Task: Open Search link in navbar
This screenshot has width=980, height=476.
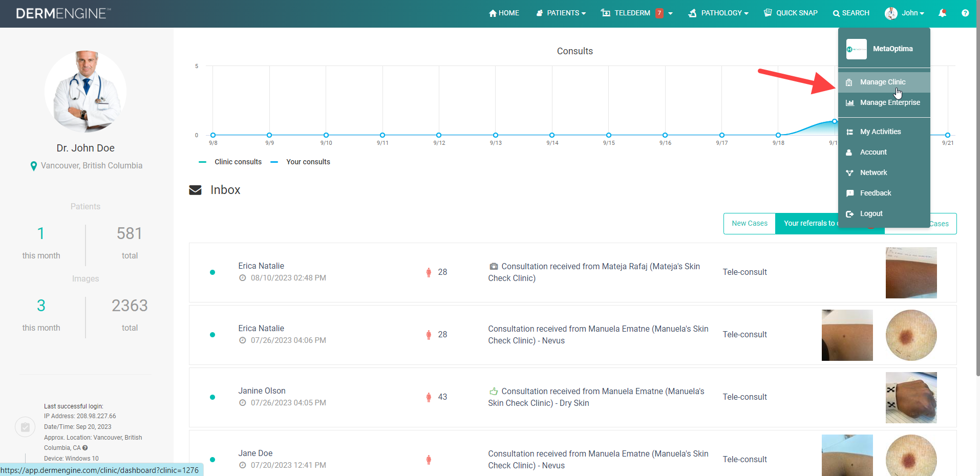Action: point(851,13)
